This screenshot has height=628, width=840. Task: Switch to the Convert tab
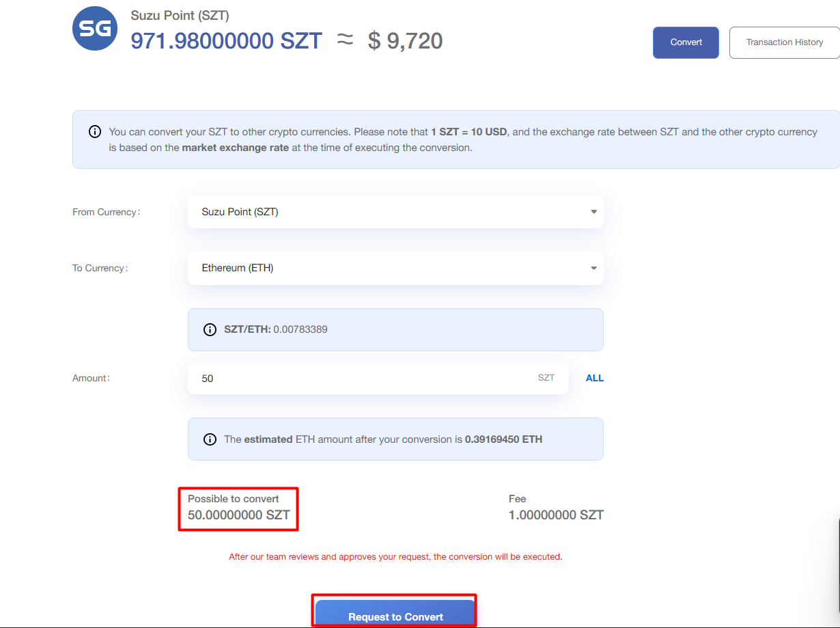[x=686, y=42]
